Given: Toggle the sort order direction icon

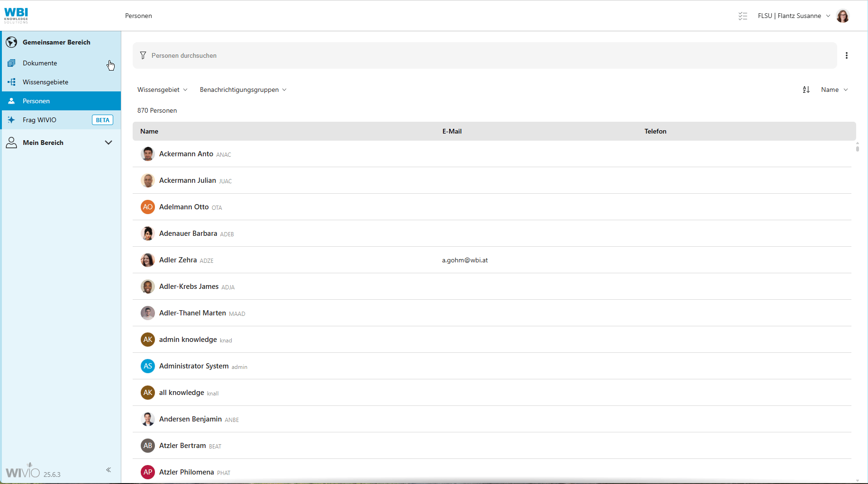Looking at the screenshot, I should [806, 90].
